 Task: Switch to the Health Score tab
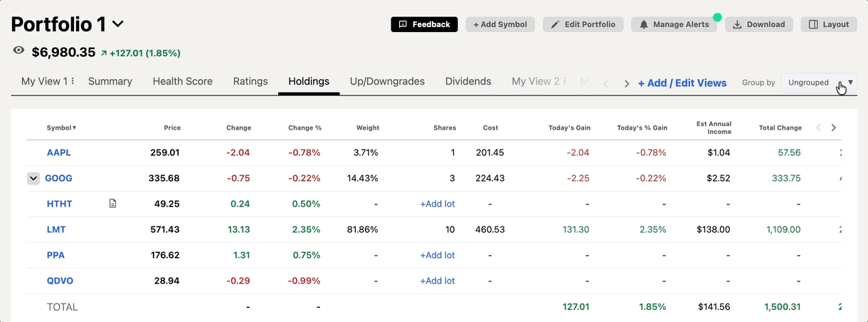coord(182,81)
